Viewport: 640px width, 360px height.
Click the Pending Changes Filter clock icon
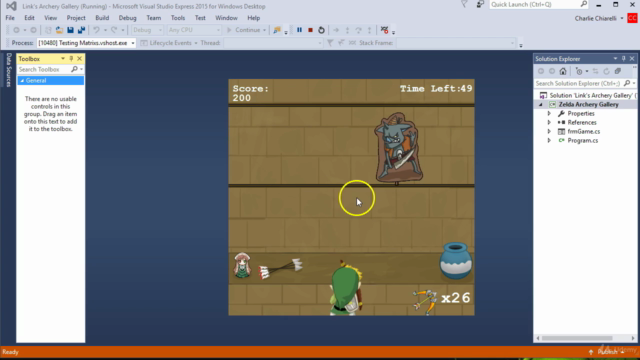click(579, 71)
